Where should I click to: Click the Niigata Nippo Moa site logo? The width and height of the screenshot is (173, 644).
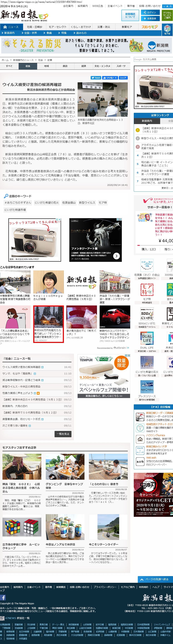(24, 15)
